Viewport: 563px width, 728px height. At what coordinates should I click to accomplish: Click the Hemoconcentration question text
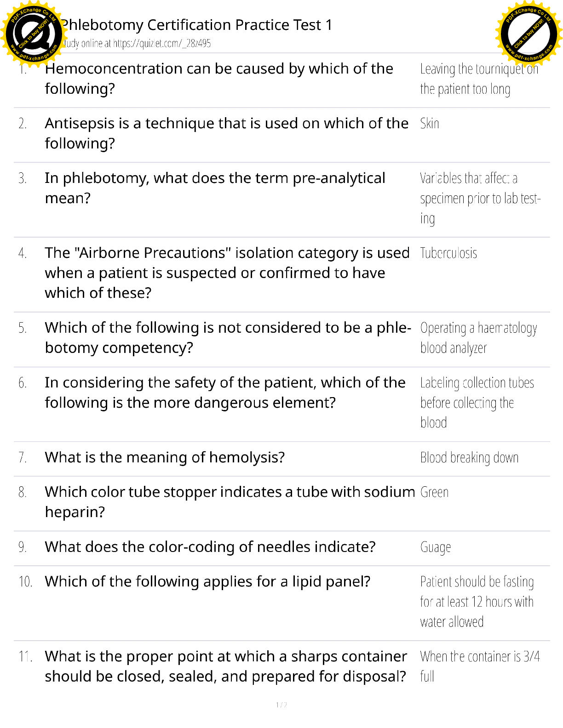tap(219, 79)
